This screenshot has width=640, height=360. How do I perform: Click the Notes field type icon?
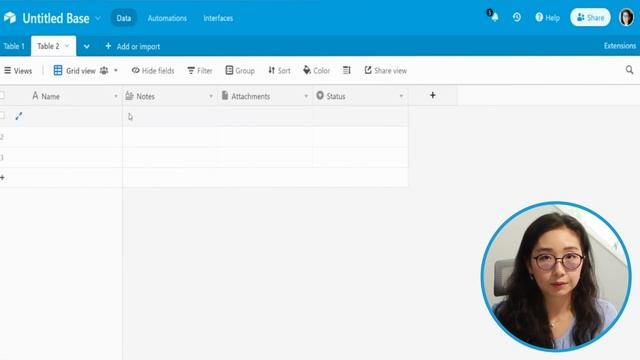click(129, 96)
